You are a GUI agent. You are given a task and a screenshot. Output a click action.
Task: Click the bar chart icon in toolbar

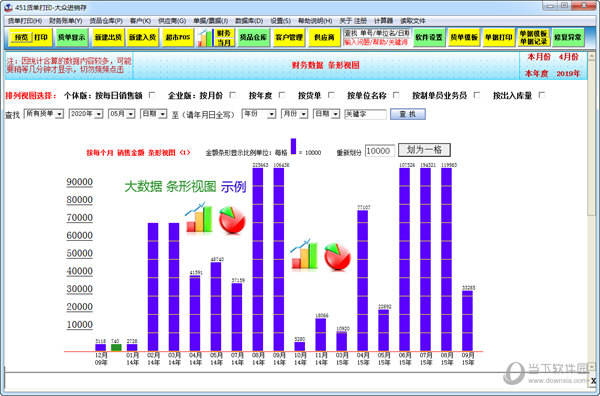(205, 38)
